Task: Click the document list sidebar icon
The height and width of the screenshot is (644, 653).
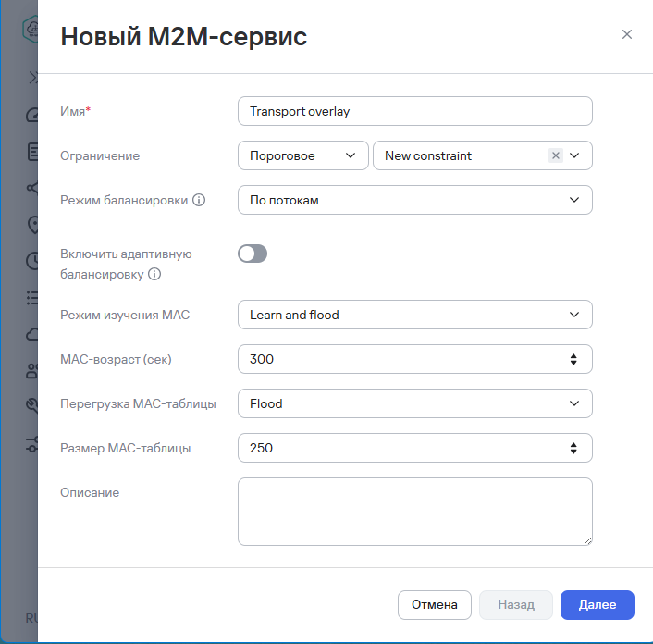Action: pos(32,152)
